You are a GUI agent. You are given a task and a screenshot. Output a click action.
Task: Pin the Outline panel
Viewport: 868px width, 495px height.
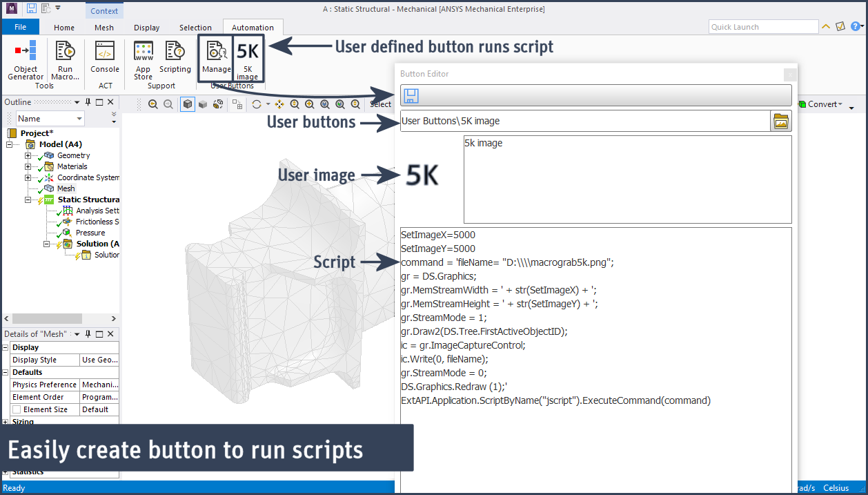click(88, 102)
